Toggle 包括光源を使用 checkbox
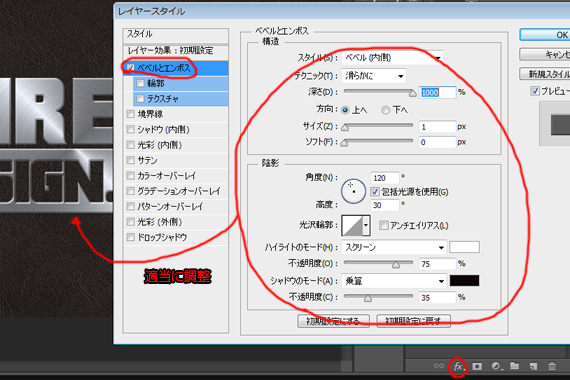570x380 pixels. [x=375, y=192]
